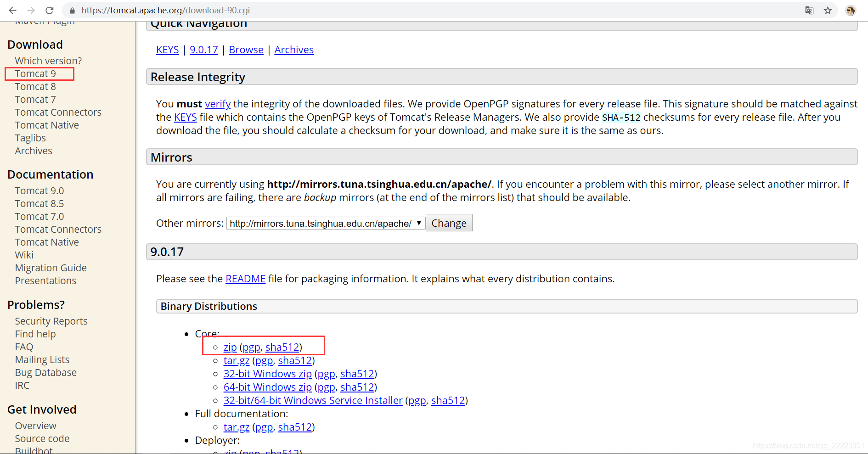
Task: Select Tomcat 7 in Download sidebar
Action: (x=35, y=99)
